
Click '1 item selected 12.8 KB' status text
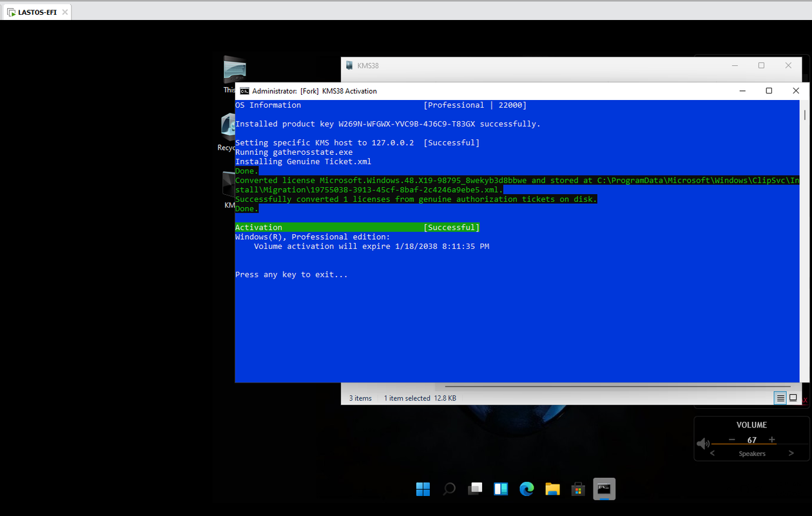(x=420, y=398)
